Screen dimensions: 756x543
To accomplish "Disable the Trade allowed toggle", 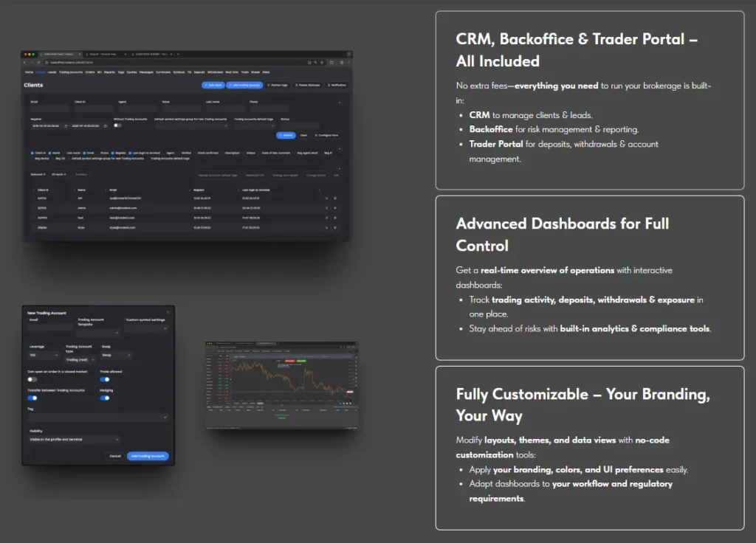I will (105, 379).
